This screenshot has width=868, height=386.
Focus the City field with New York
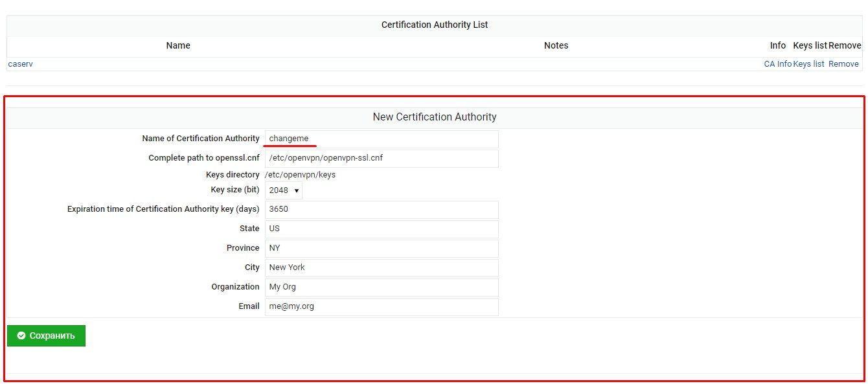pyautogui.click(x=382, y=268)
